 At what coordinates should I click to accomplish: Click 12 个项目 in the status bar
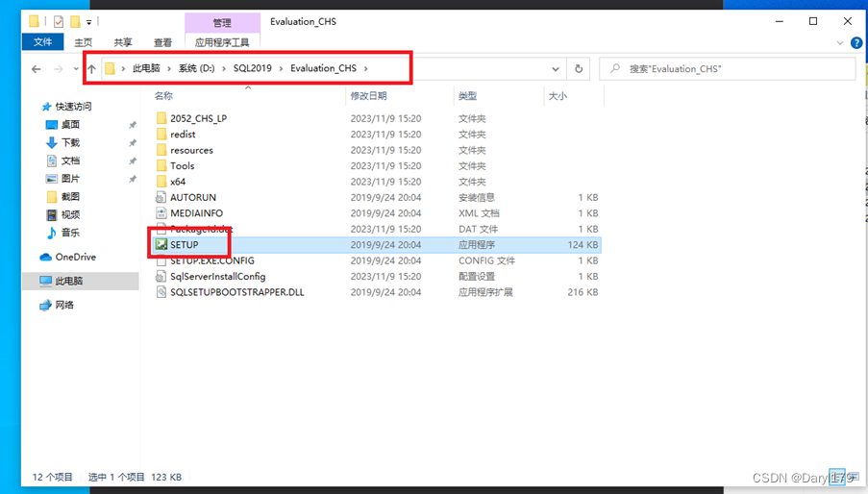pos(53,477)
